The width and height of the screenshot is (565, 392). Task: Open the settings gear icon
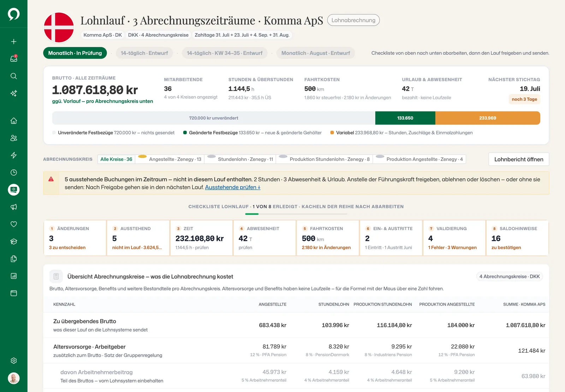tap(14, 361)
